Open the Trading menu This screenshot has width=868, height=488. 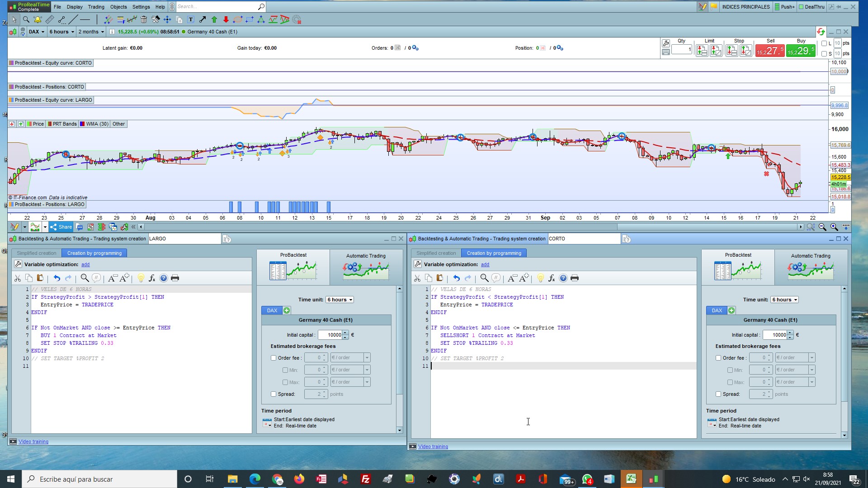pyautogui.click(x=96, y=7)
